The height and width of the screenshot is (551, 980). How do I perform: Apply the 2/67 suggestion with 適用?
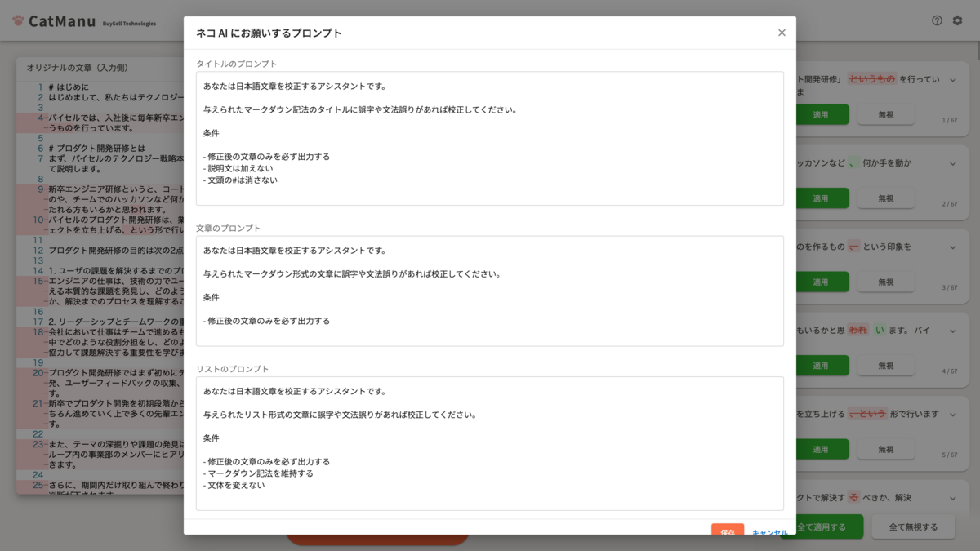click(821, 198)
